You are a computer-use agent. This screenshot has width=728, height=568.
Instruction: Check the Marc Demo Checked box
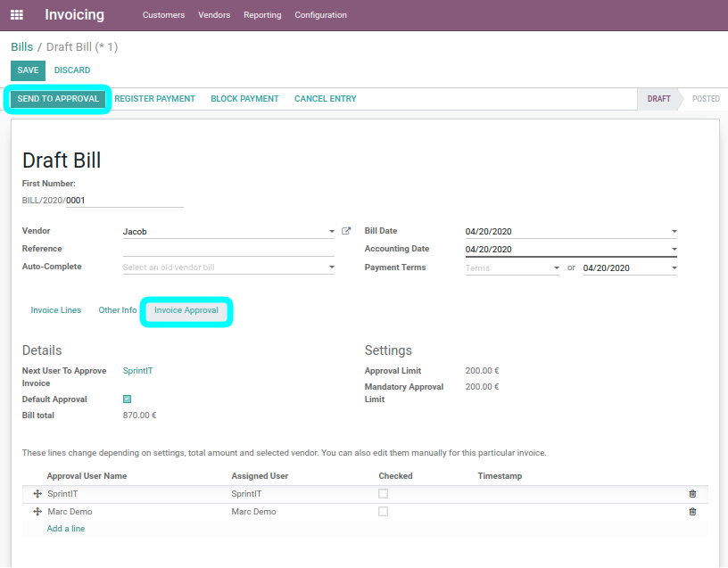(x=383, y=512)
